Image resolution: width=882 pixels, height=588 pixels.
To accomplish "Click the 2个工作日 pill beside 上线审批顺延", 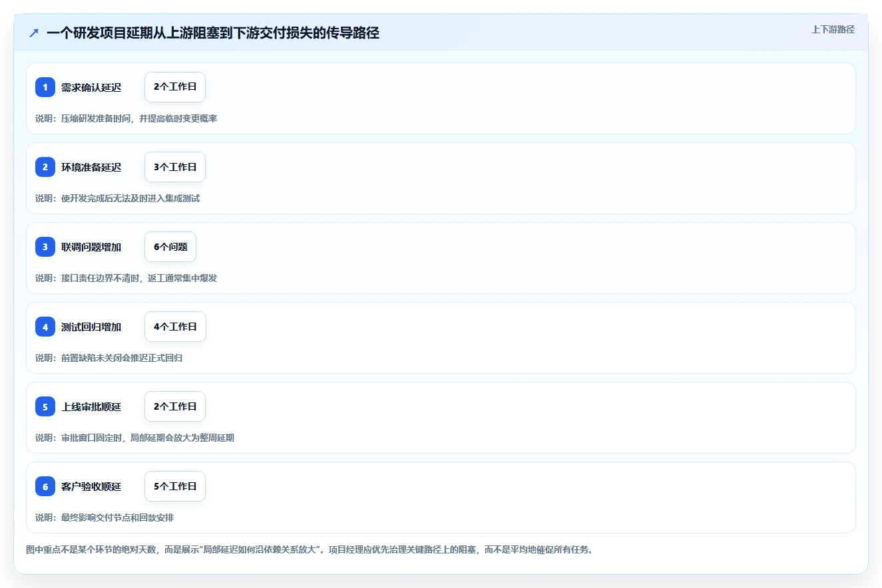I will point(175,406).
